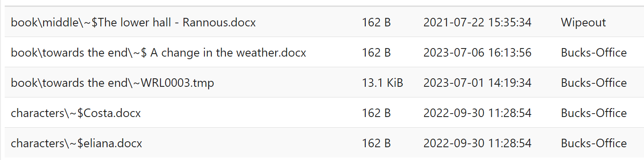Click the timestamp in the eliana.docx row
Image resolution: width=644 pixels, height=160 pixels.
477,143
